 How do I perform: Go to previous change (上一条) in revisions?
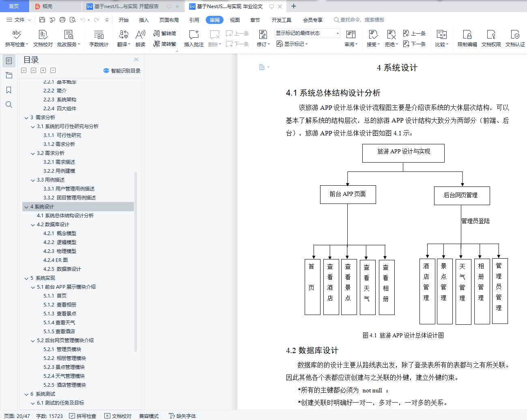(x=414, y=33)
